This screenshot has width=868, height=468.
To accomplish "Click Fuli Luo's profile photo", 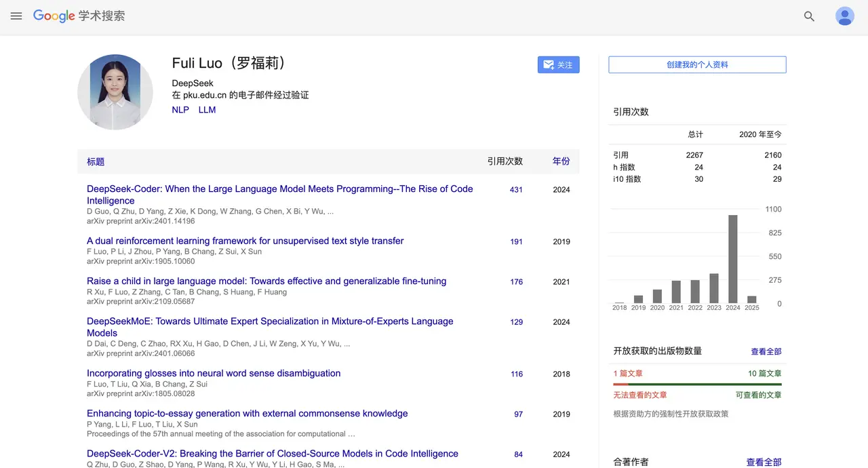I will (115, 92).
